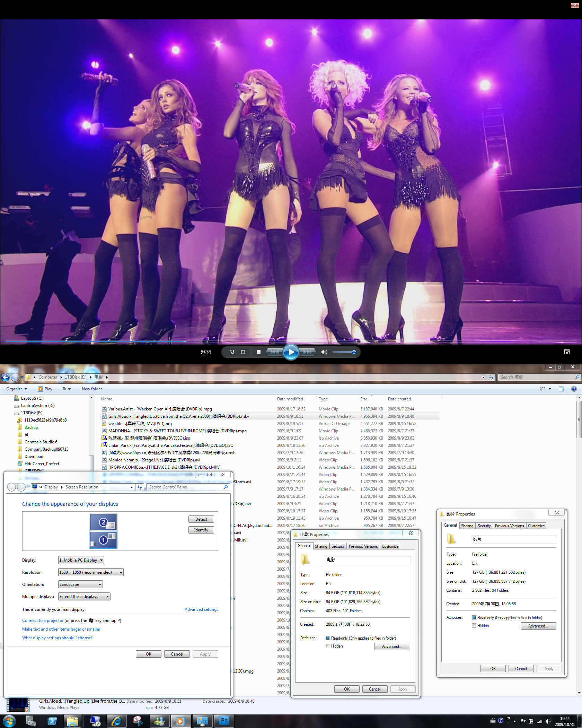Toggle Hidden checkbox in 影片 Properties
The height and width of the screenshot is (728, 582).
coord(474,625)
